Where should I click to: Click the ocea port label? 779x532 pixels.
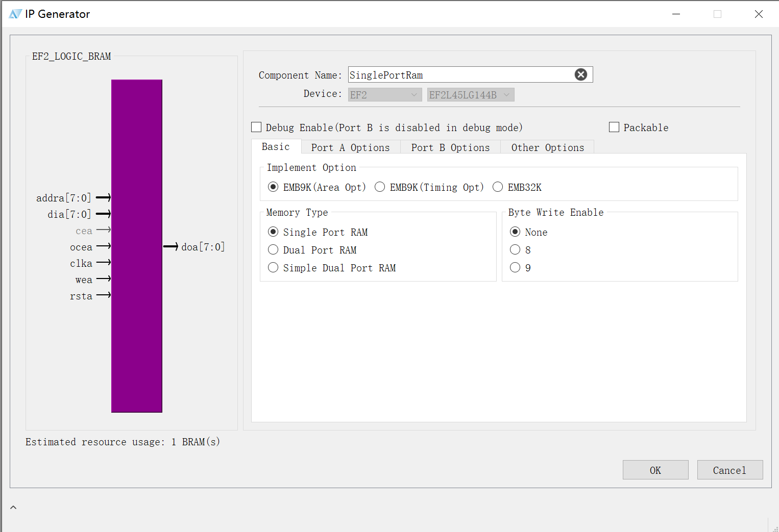81,247
